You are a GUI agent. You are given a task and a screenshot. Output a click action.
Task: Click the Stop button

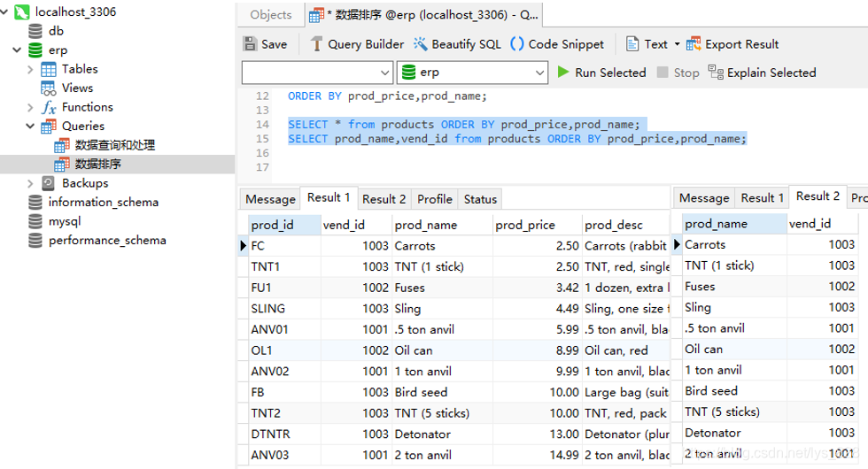pyautogui.click(x=678, y=73)
